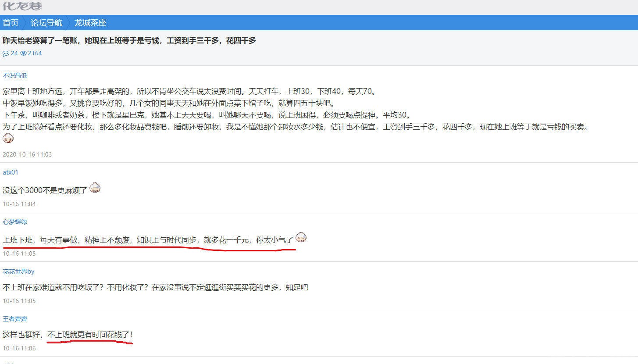Click the emoji face in atx01's reply

tap(95, 188)
